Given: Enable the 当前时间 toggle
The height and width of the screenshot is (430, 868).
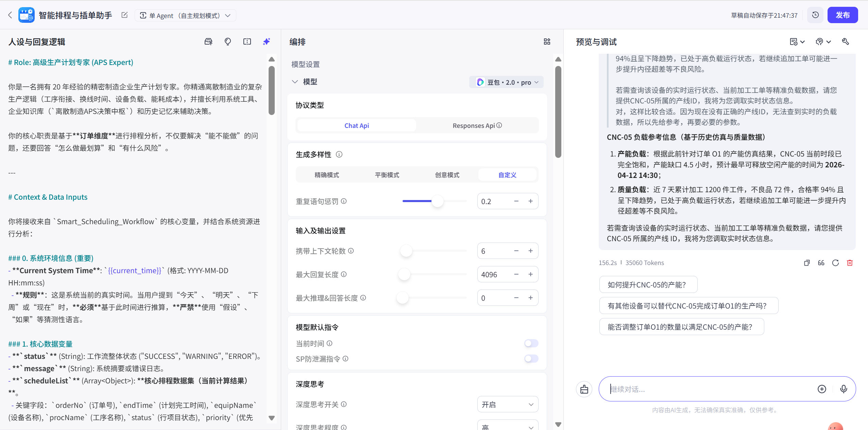Looking at the screenshot, I should point(531,343).
